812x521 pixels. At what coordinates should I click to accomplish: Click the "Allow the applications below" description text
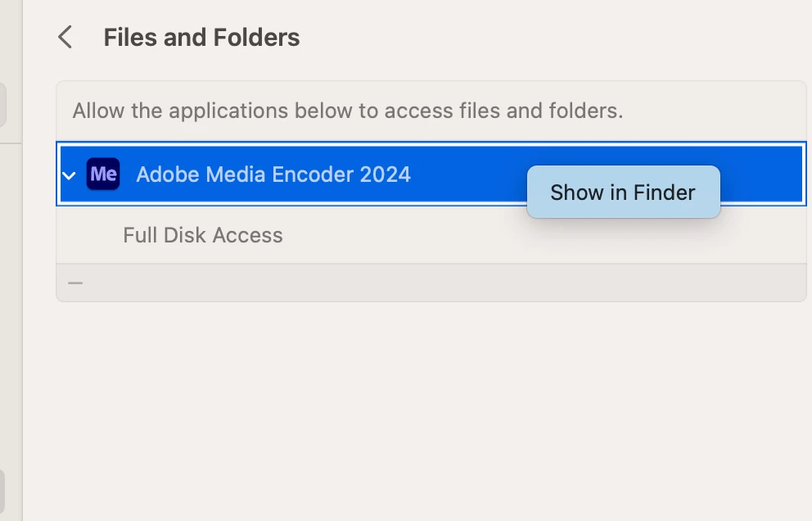tap(348, 111)
